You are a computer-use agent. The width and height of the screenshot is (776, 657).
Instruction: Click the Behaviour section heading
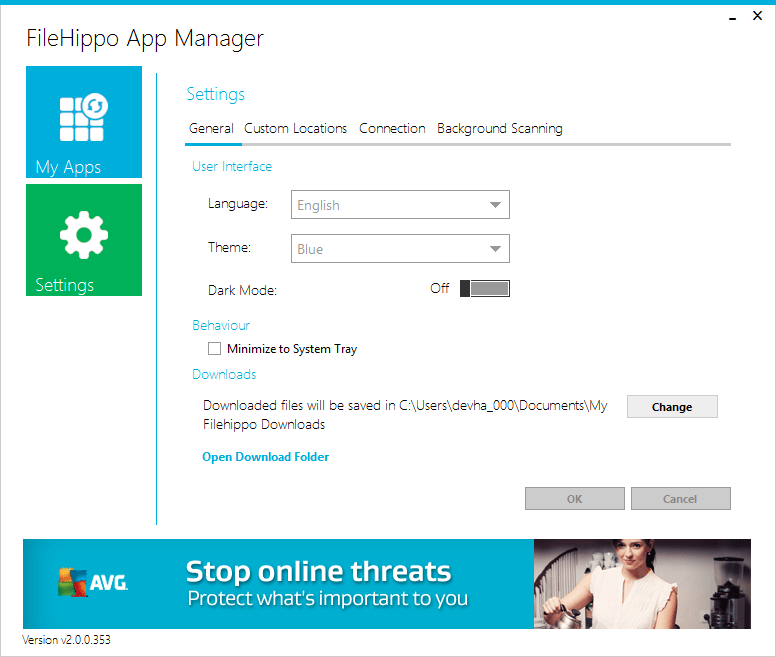(x=221, y=326)
